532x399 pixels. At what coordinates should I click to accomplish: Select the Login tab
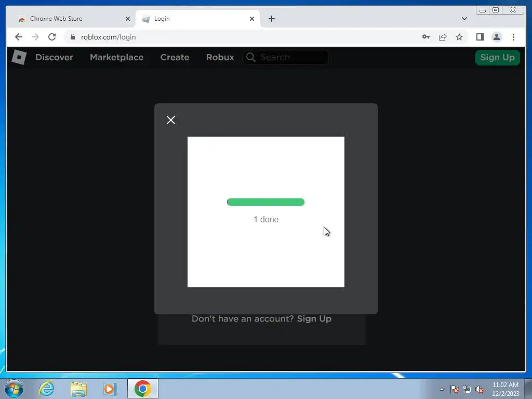click(197, 19)
